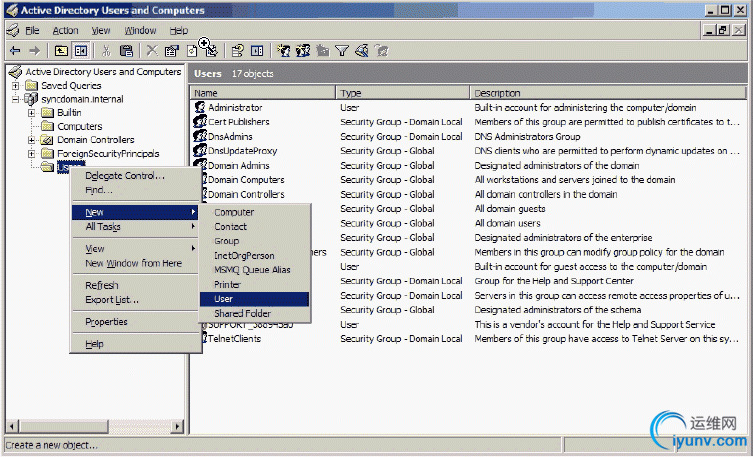The image size is (753, 457).
Task: Click the Find objects toolbar icon
Action: [x=362, y=50]
